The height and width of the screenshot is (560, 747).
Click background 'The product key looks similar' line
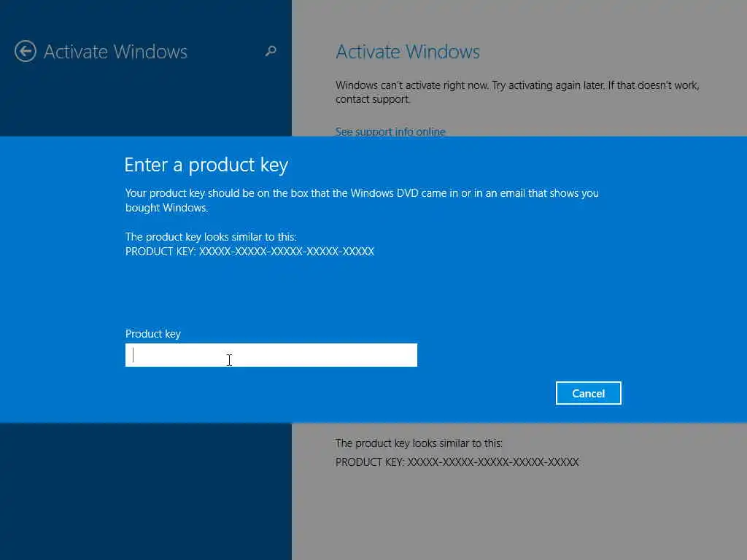click(419, 443)
